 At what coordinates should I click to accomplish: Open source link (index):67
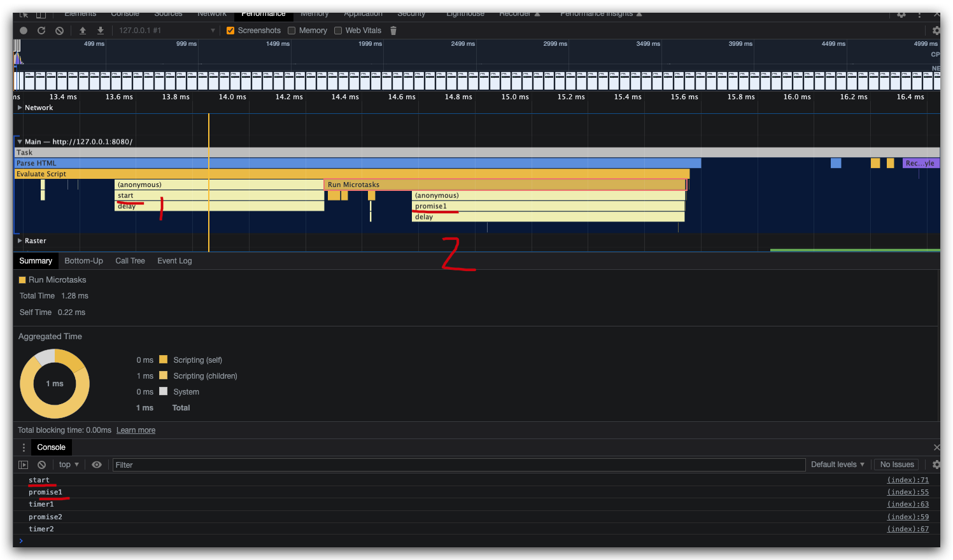pos(908,529)
